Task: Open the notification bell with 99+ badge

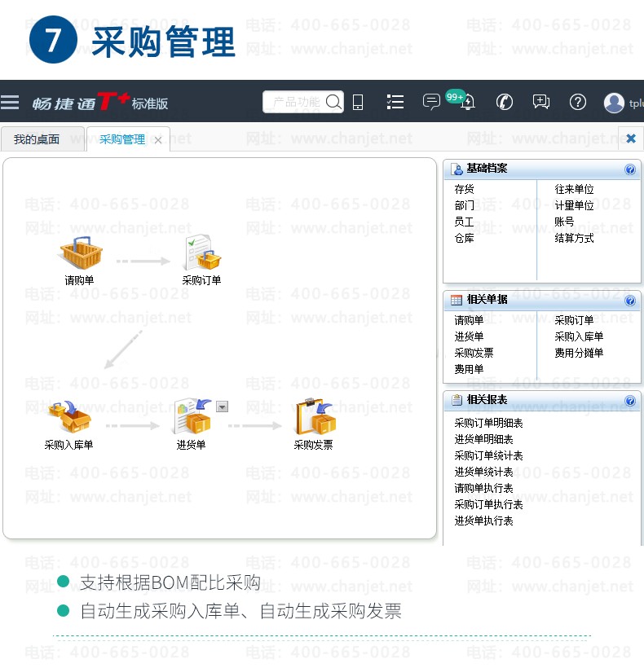Action: (467, 101)
